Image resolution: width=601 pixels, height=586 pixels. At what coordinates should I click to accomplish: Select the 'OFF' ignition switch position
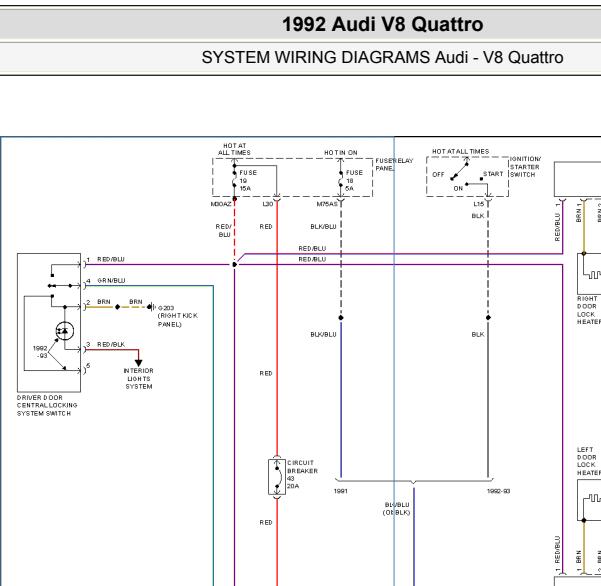coord(438,174)
